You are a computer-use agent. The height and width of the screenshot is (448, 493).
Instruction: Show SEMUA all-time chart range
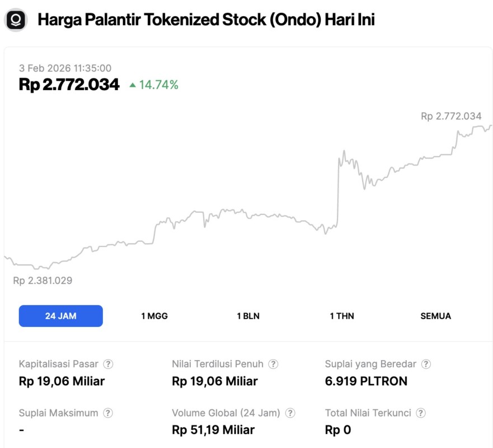click(x=435, y=316)
